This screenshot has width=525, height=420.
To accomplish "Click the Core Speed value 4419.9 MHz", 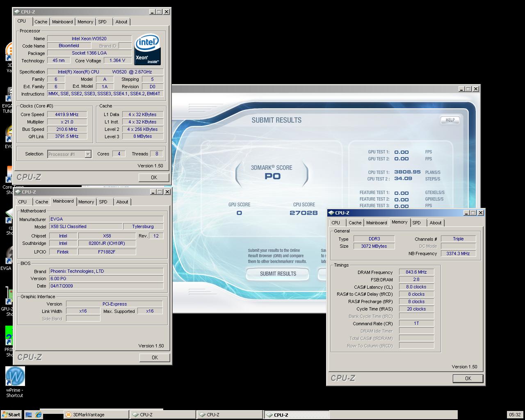I will tap(67, 114).
